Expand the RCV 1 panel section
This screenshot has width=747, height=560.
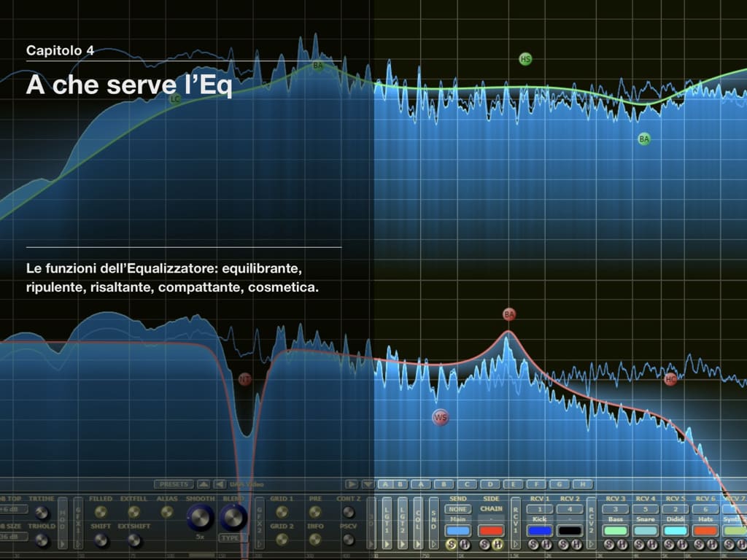click(x=516, y=523)
